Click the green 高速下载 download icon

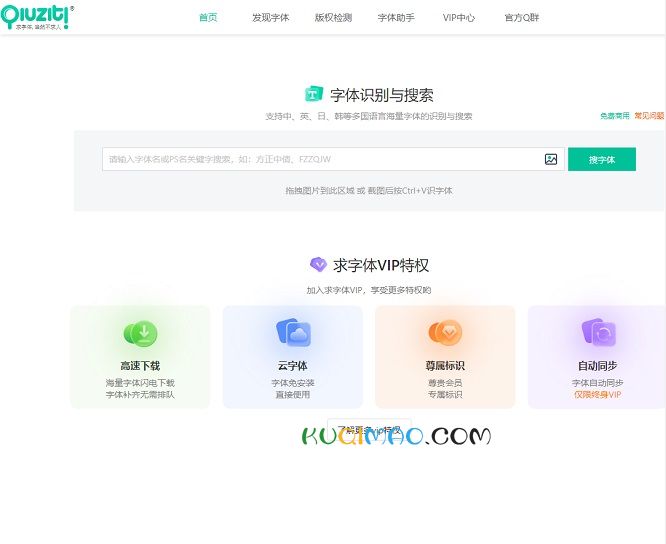[141, 333]
